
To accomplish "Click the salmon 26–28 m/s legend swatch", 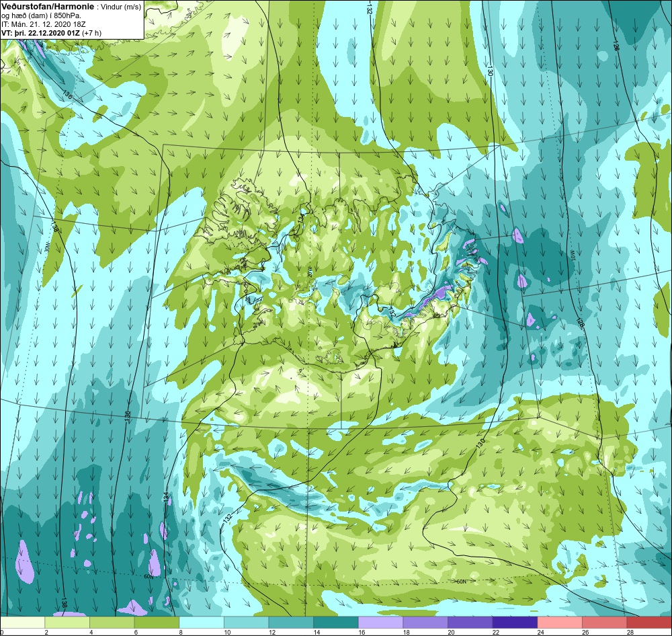I will pos(605,623).
